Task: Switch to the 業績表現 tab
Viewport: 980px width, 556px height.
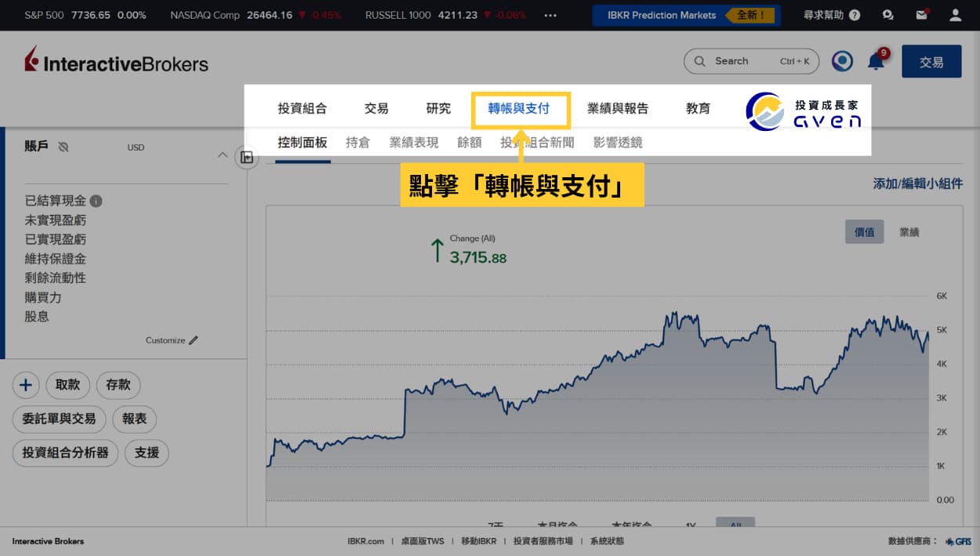Action: click(x=414, y=143)
